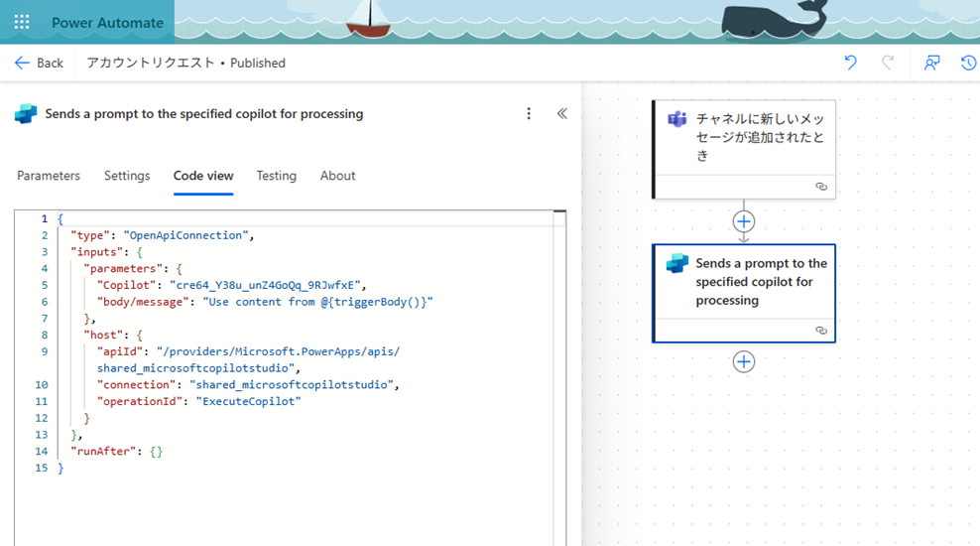
Task: Click the Published status text
Action: [258, 63]
